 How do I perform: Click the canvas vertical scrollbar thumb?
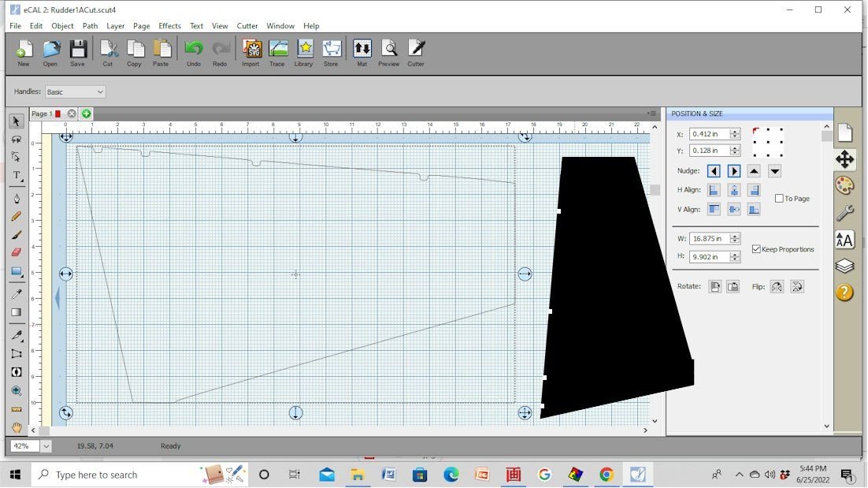point(655,190)
